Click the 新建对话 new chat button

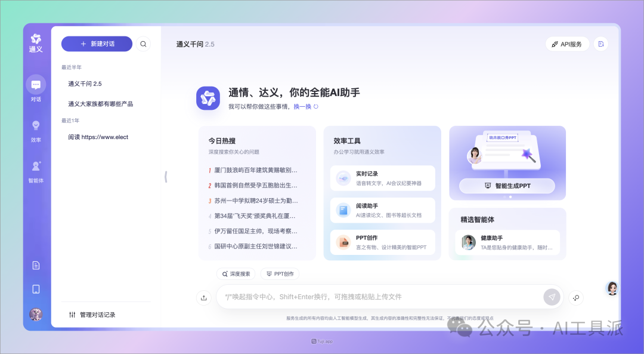[97, 44]
